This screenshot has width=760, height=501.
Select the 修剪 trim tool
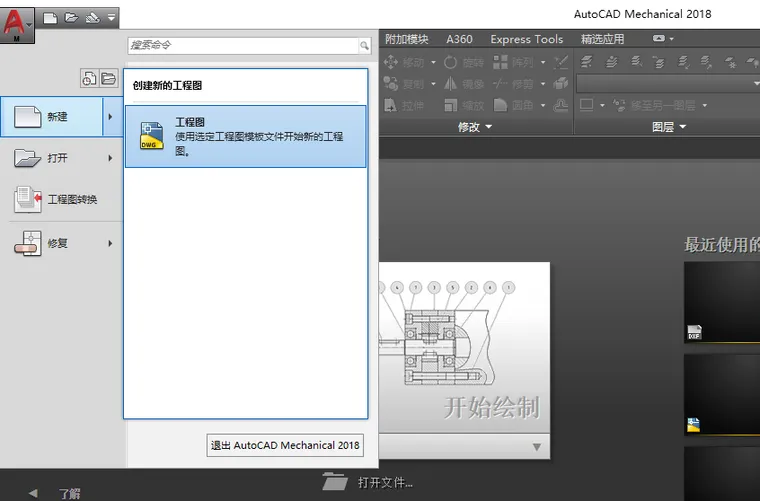click(x=513, y=84)
